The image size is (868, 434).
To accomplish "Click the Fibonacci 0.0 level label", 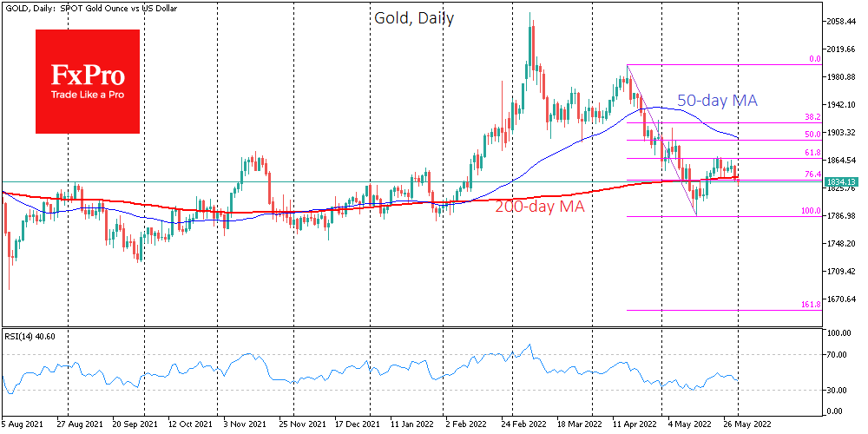I will (814, 59).
